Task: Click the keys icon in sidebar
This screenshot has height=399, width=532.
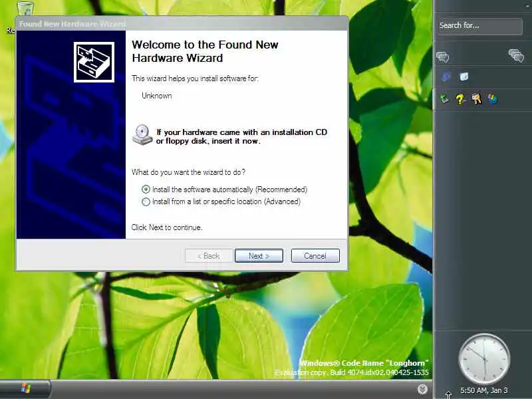Action: pyautogui.click(x=477, y=99)
